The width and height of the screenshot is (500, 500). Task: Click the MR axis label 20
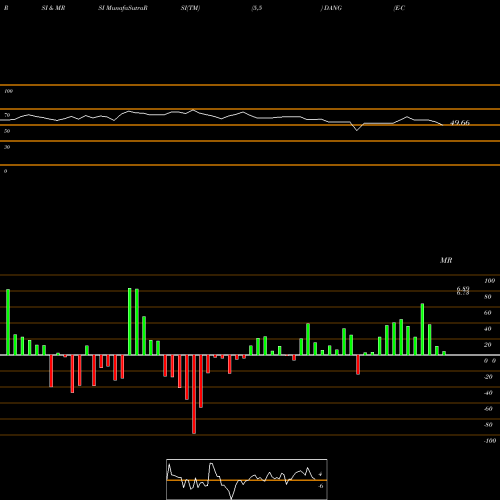488,345
